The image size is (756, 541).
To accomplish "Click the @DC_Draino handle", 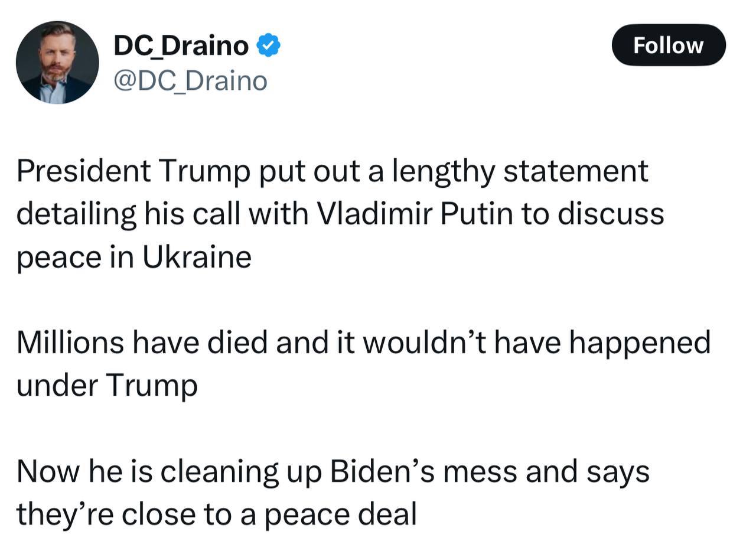I will click(190, 81).
